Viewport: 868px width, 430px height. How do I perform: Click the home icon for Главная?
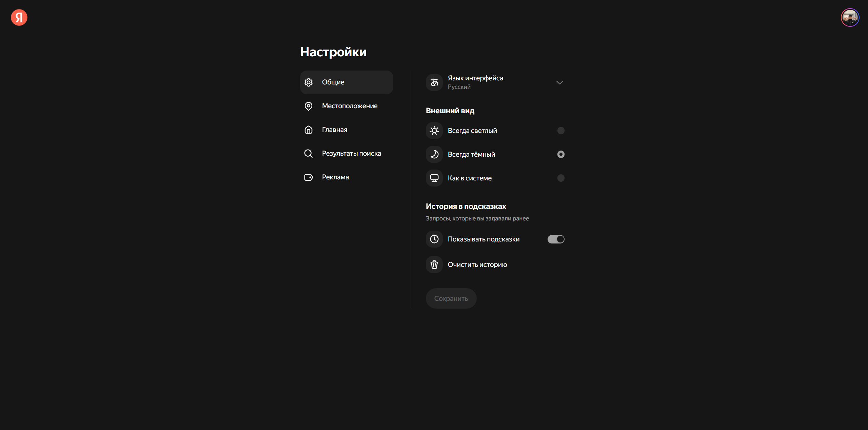309,130
